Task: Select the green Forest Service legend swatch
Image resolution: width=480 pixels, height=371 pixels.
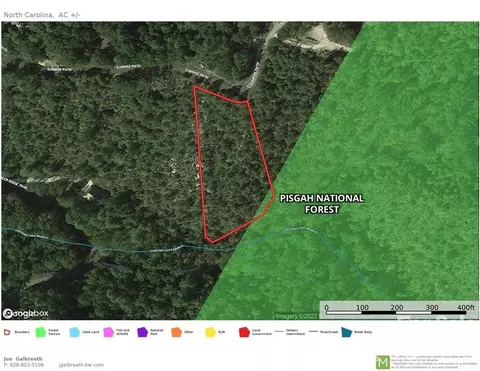Action: pyautogui.click(x=41, y=332)
